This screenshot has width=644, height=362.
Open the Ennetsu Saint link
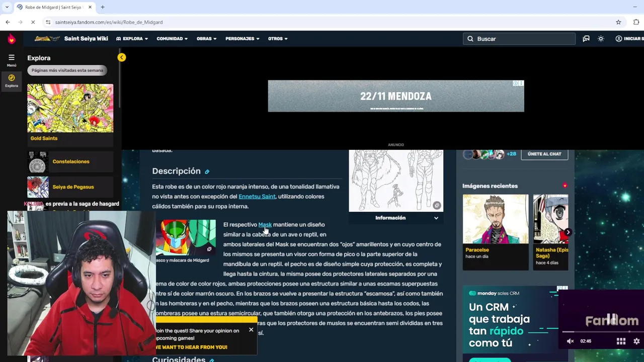tap(257, 197)
